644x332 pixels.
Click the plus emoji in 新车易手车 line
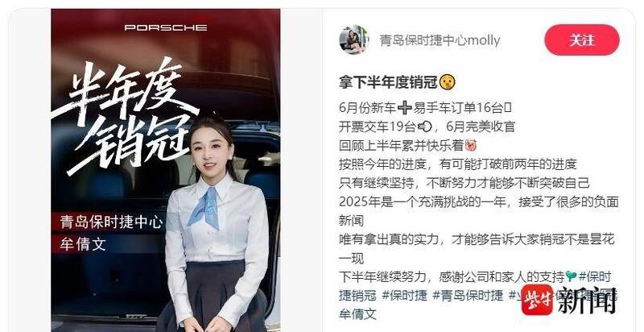(405, 108)
